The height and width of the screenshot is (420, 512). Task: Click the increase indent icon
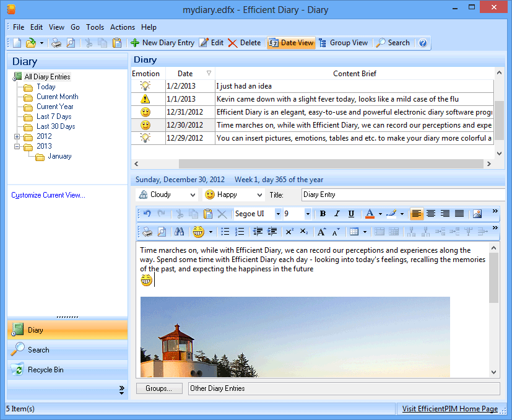[x=272, y=232]
